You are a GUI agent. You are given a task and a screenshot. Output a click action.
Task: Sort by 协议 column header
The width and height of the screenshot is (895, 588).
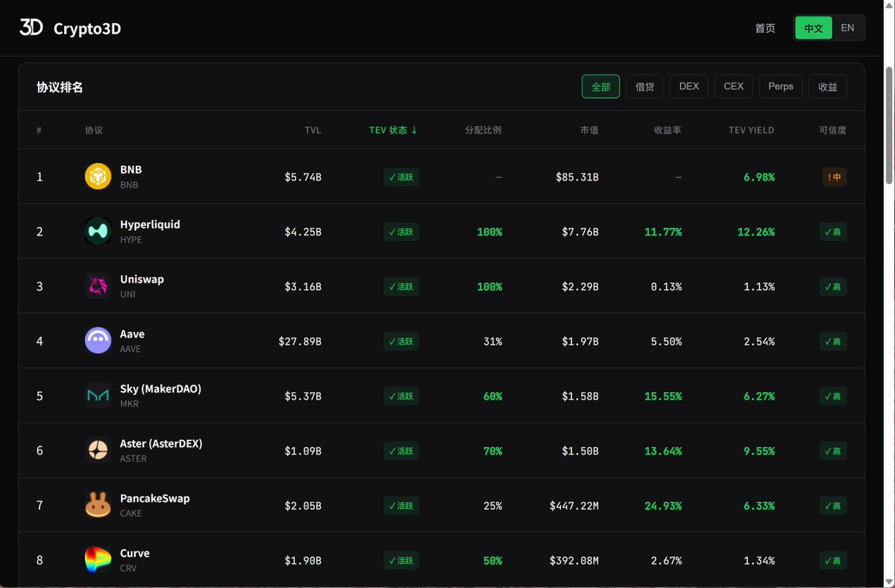click(94, 130)
